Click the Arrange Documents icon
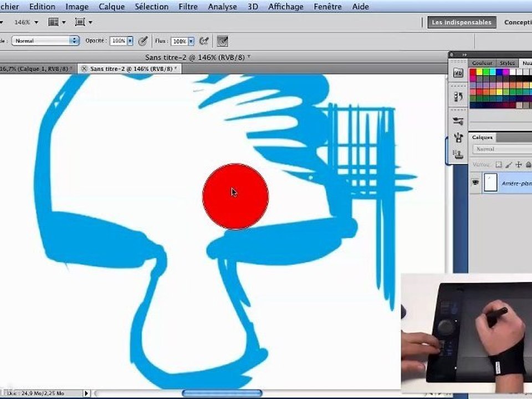Image resolution: width=532 pixels, height=399 pixels. [x=53, y=22]
